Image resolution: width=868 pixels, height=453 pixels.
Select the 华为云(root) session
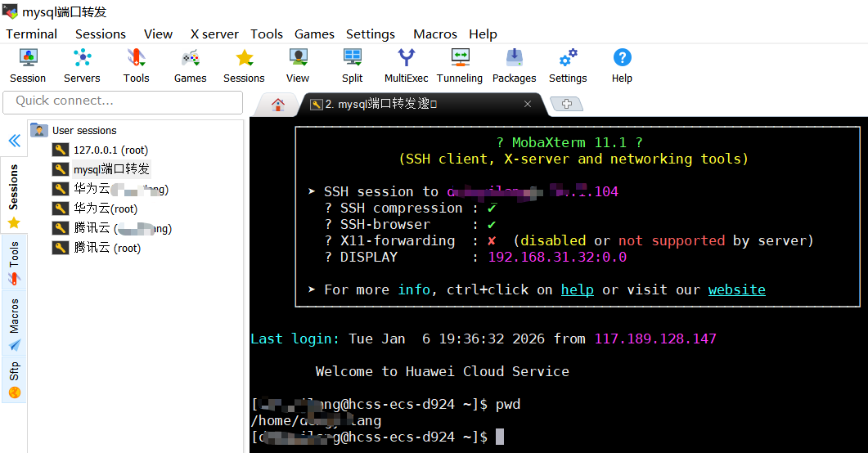[106, 209]
